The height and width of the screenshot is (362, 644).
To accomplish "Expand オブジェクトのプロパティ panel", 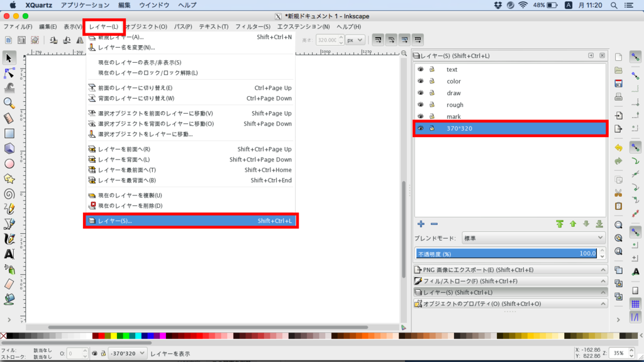I will (509, 304).
